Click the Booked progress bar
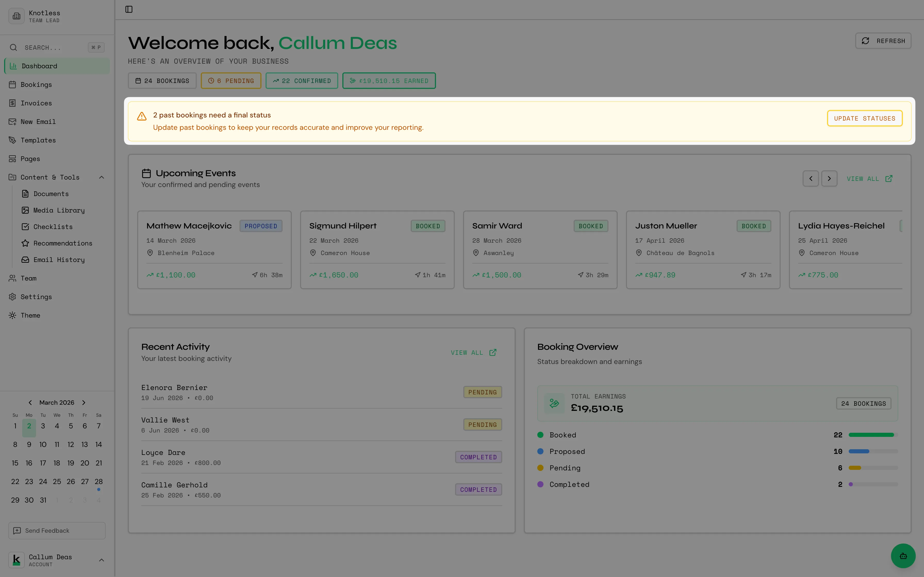Screen dimensions: 924x577 [872, 435]
